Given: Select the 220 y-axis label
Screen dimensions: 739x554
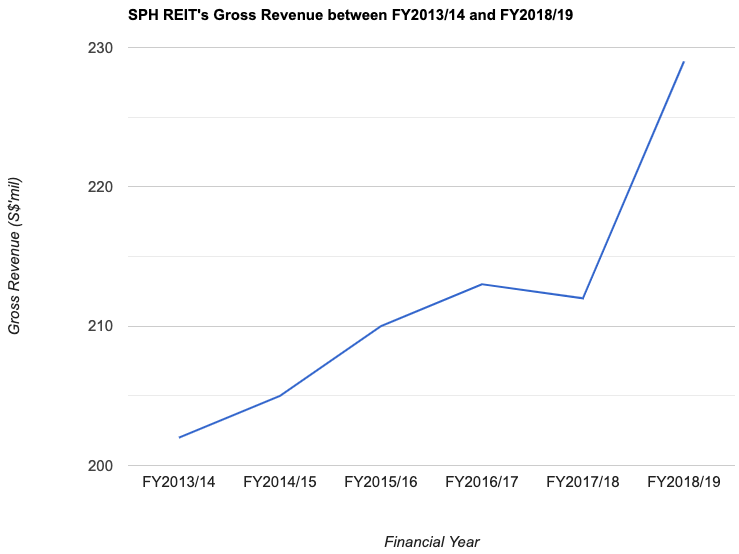Looking at the screenshot, I should 100,187.
